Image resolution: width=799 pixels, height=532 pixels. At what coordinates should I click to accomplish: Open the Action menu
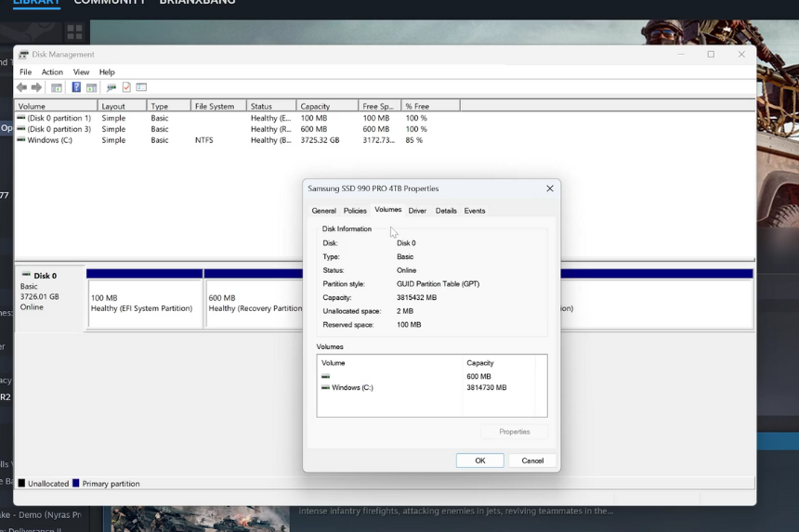tap(52, 71)
